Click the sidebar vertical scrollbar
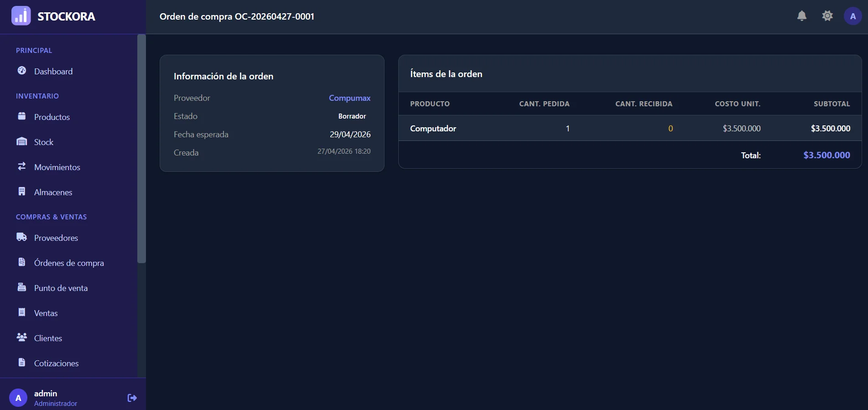Viewport: 868px width, 410px height. pyautogui.click(x=141, y=149)
